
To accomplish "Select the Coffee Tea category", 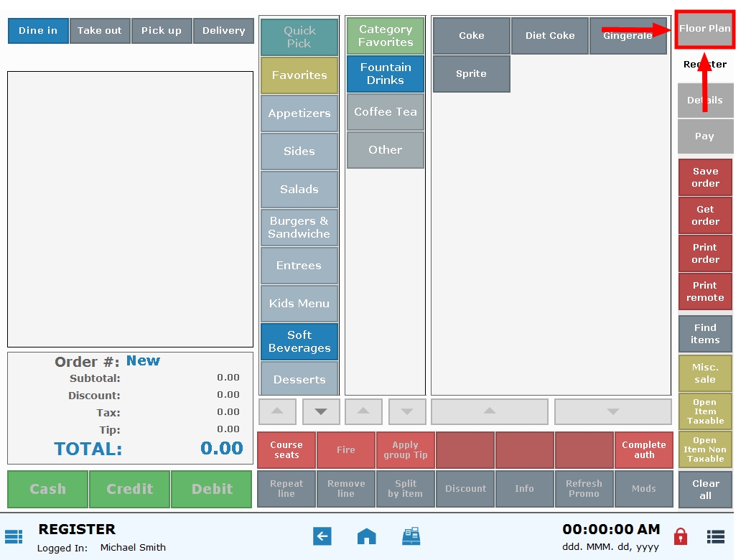I will [x=385, y=112].
